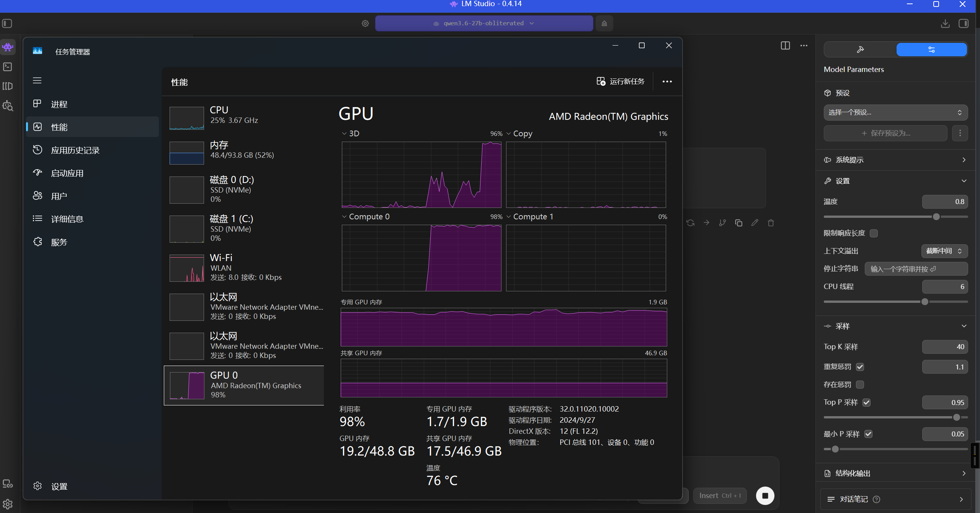This screenshot has width=980, height=513.
Task: Adjust the Top P slider handle
Action: click(x=957, y=417)
